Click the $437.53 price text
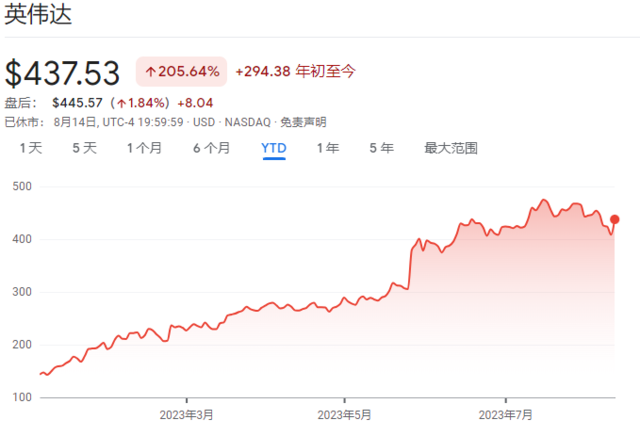The width and height of the screenshot is (640, 436). pyautogui.click(x=62, y=73)
